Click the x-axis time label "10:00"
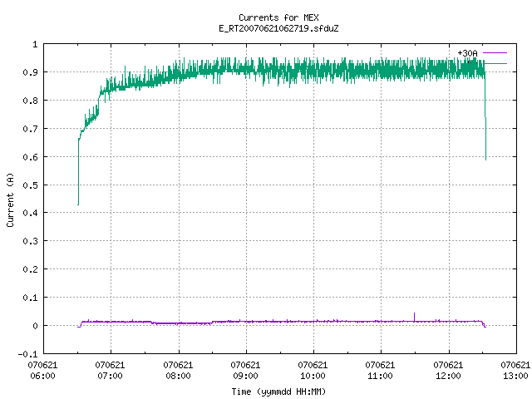 pos(313,376)
